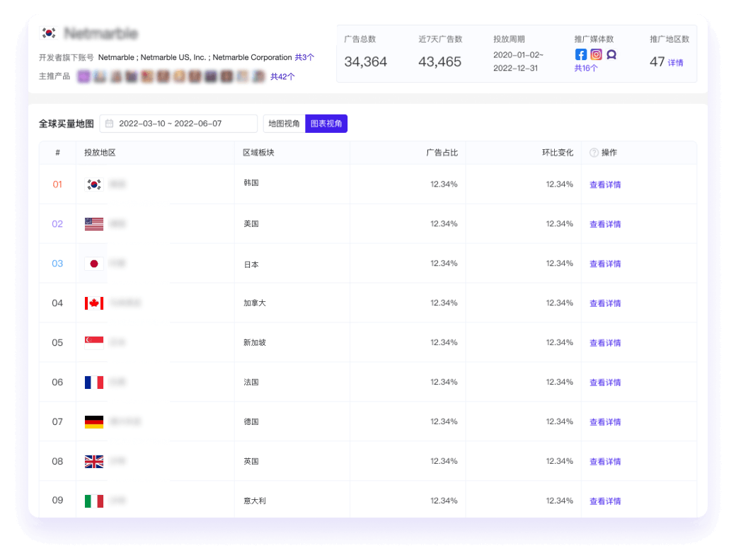Click the Germany flag in row 07

tap(93, 422)
